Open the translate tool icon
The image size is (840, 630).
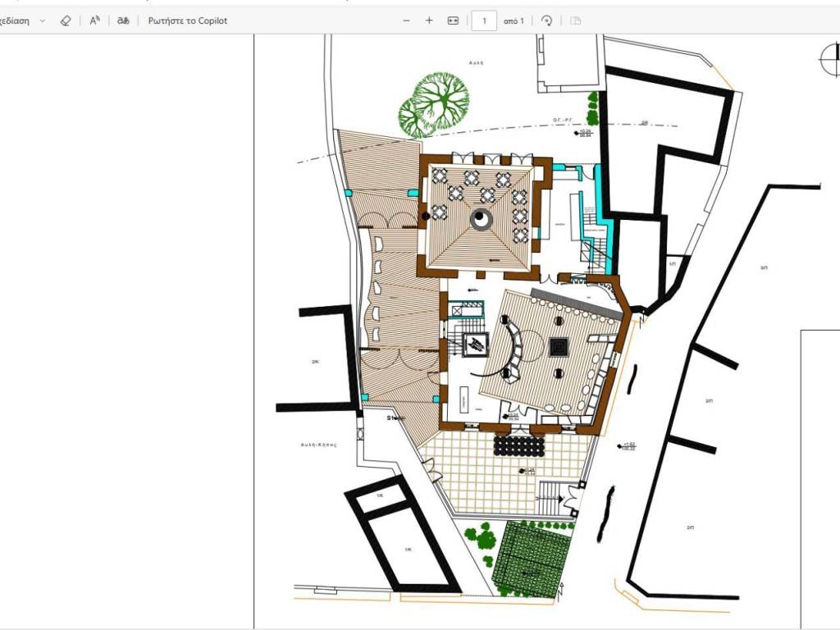click(x=123, y=21)
